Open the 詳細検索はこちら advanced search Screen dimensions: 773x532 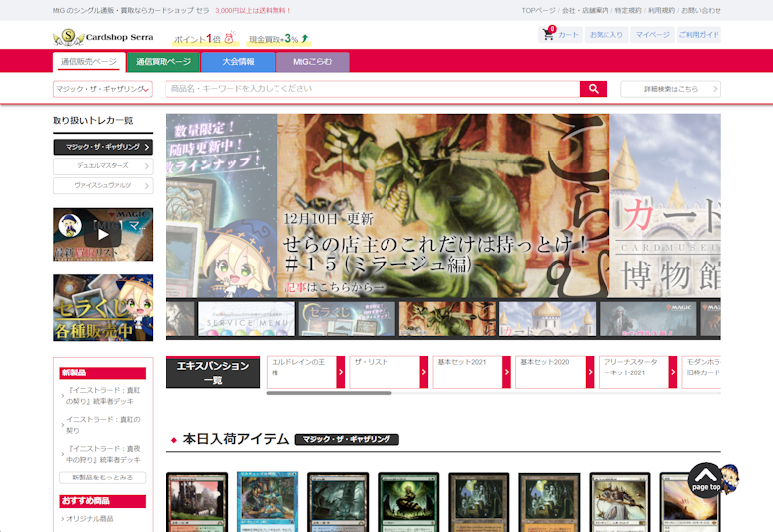[x=671, y=89]
